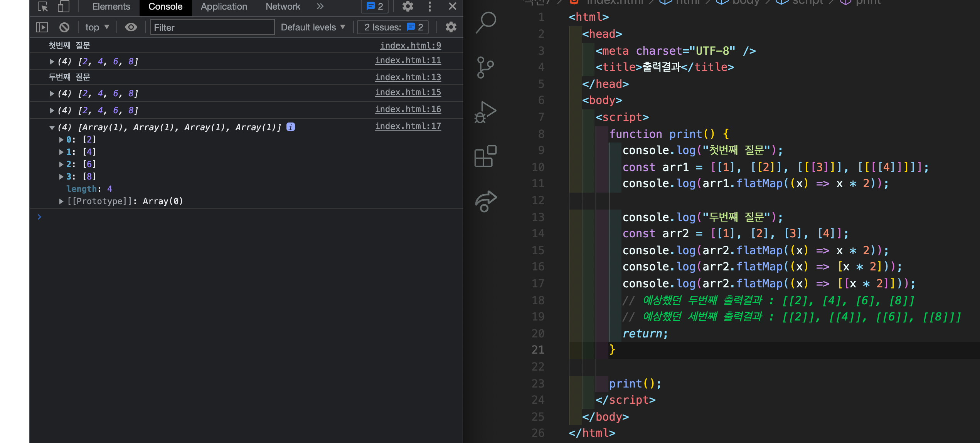980x443 pixels.
Task: Open console settings with the gear beside Issues
Action: 451,27
